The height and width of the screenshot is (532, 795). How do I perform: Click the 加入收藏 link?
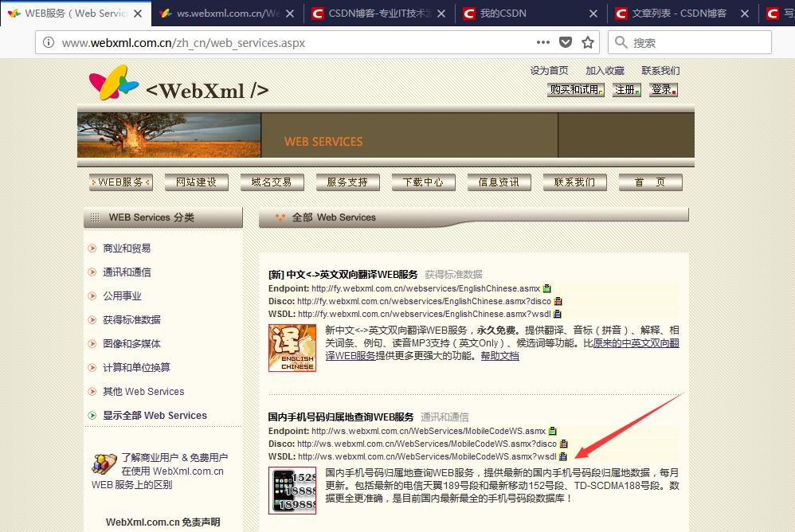[605, 70]
